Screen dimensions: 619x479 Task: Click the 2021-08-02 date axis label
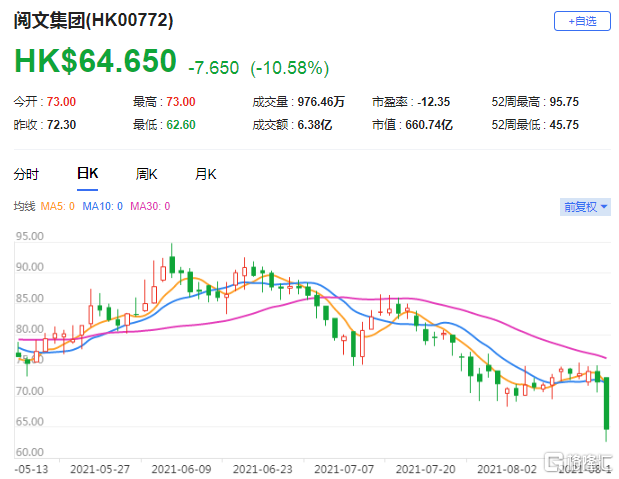pos(507,469)
